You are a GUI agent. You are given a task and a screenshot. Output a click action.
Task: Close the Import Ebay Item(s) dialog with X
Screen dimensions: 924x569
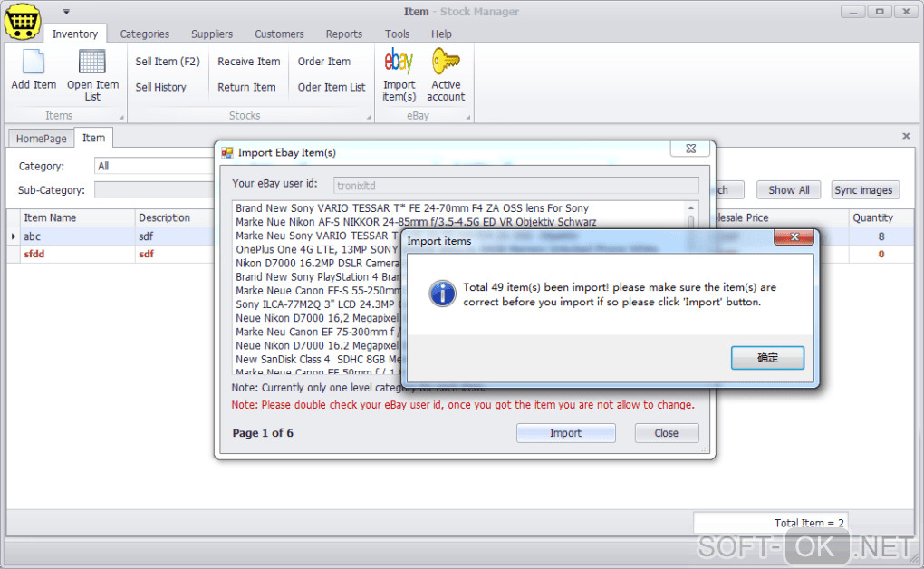(x=690, y=149)
